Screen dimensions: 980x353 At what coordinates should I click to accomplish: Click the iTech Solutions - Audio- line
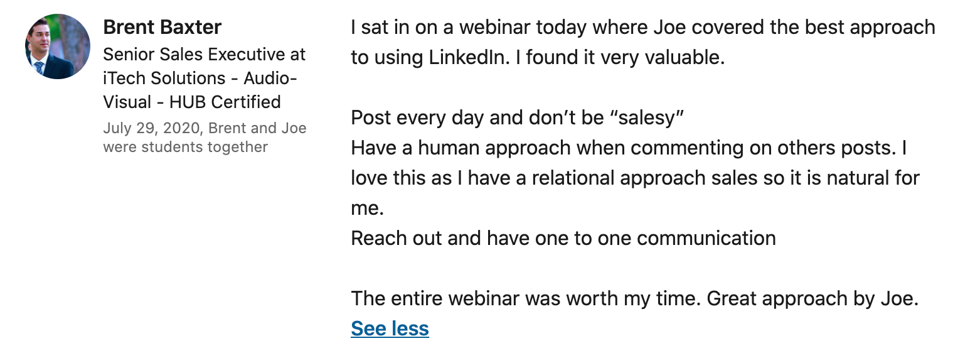tap(200, 79)
